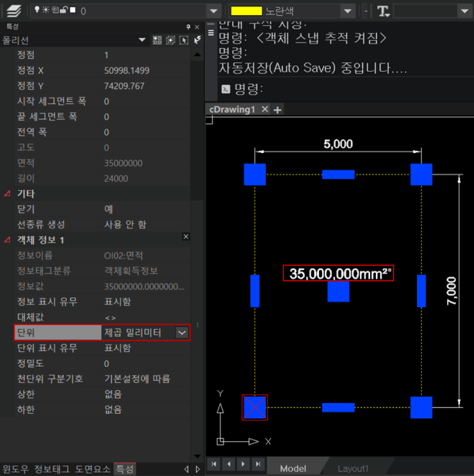This screenshot has height=476, width=474.
Task: Jump to the last layout tab arrow
Action: [x=257, y=464]
